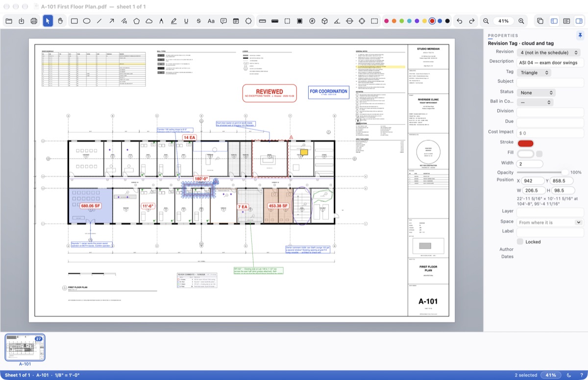The width and height of the screenshot is (588, 380).
Task: Click '2 selected' in status bar
Action: coord(526,375)
